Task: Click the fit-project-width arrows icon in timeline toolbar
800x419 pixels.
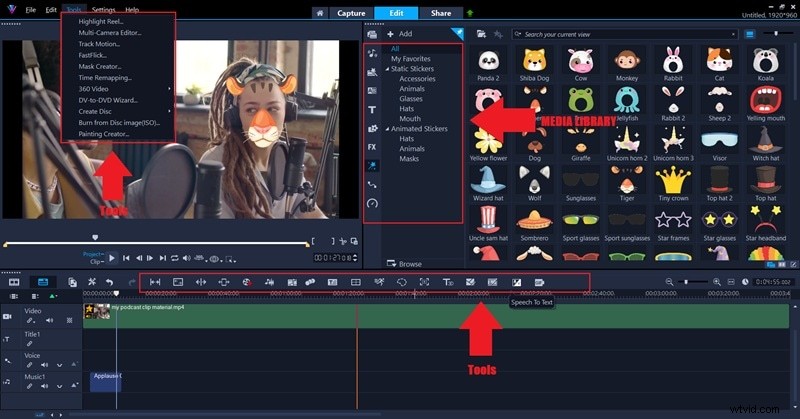Action: [155, 282]
